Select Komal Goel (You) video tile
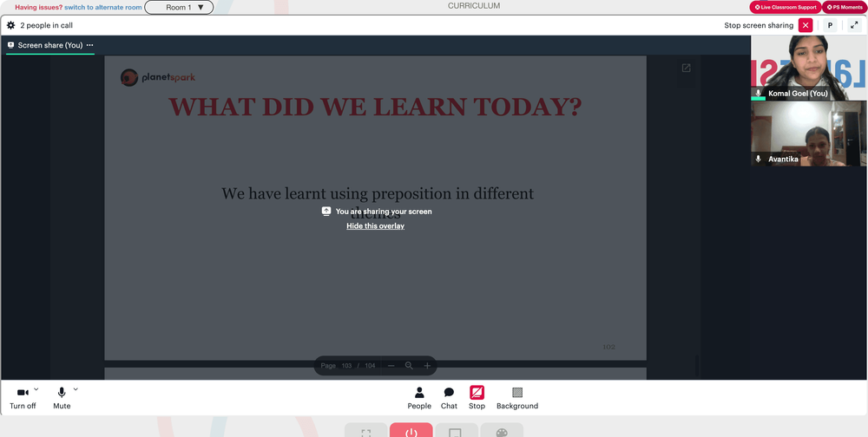 tap(809, 68)
